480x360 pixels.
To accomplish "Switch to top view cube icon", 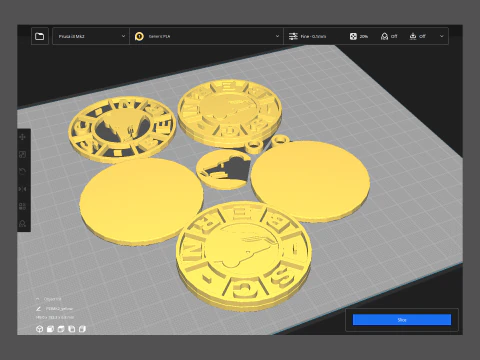I will [x=61, y=329].
